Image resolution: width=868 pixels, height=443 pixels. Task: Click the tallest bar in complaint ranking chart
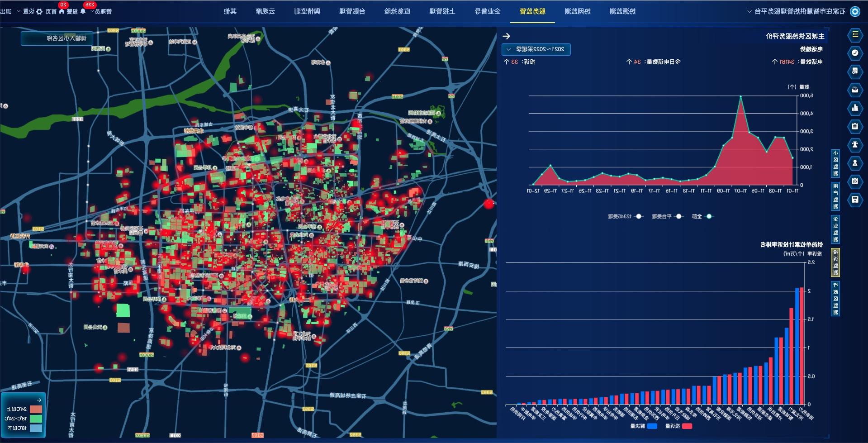[802, 346]
